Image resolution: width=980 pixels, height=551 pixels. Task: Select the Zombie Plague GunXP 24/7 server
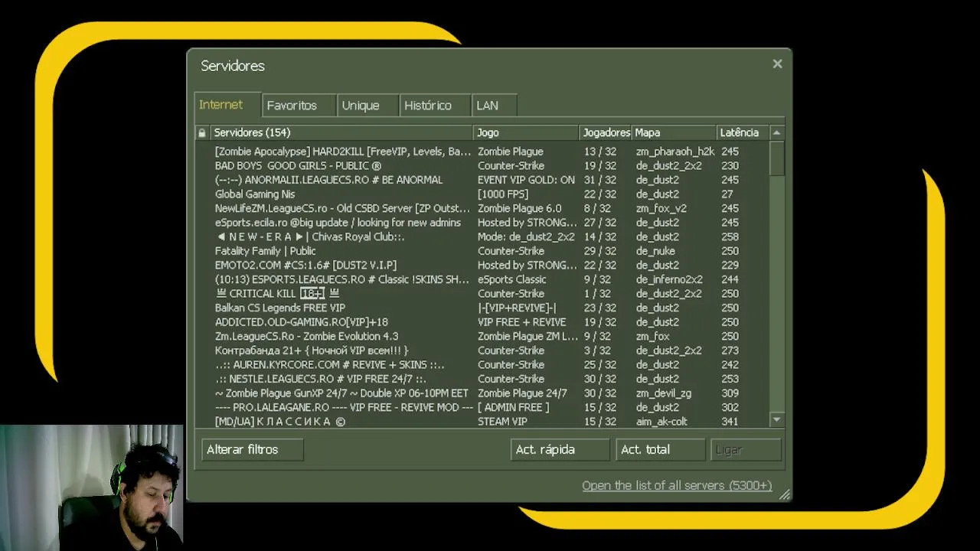click(x=482, y=393)
